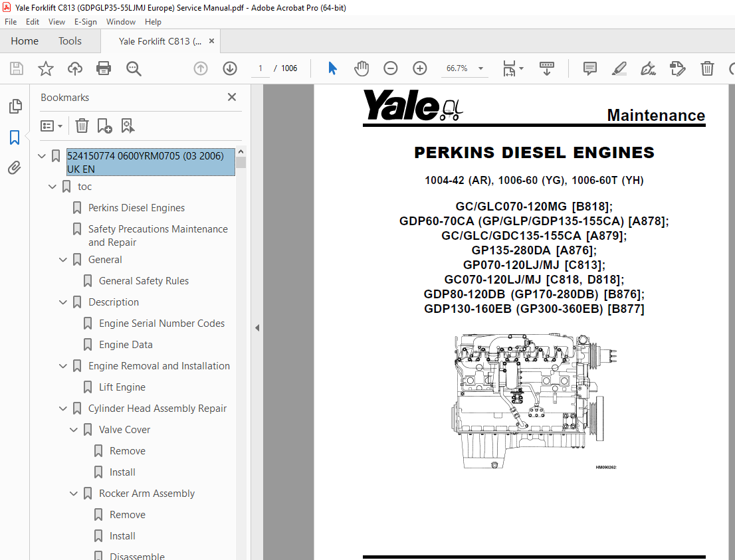Add a comment sticky note

pyautogui.click(x=589, y=68)
